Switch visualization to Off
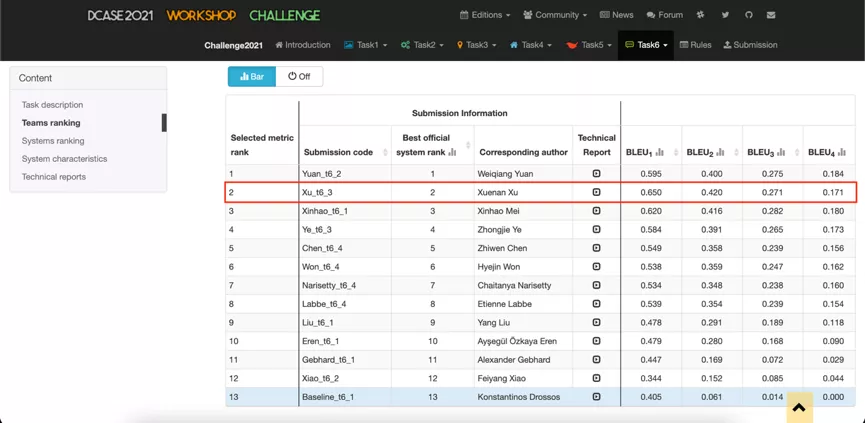This screenshot has width=865, height=423. [x=299, y=77]
